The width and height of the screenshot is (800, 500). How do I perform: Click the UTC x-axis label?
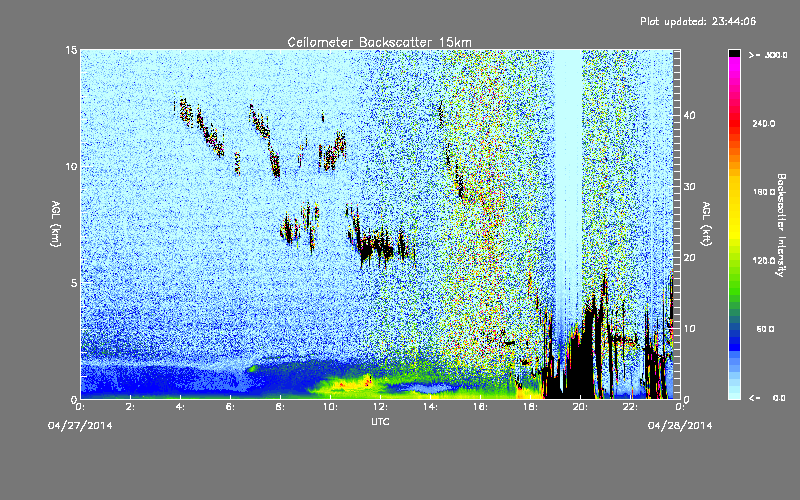pos(380,421)
